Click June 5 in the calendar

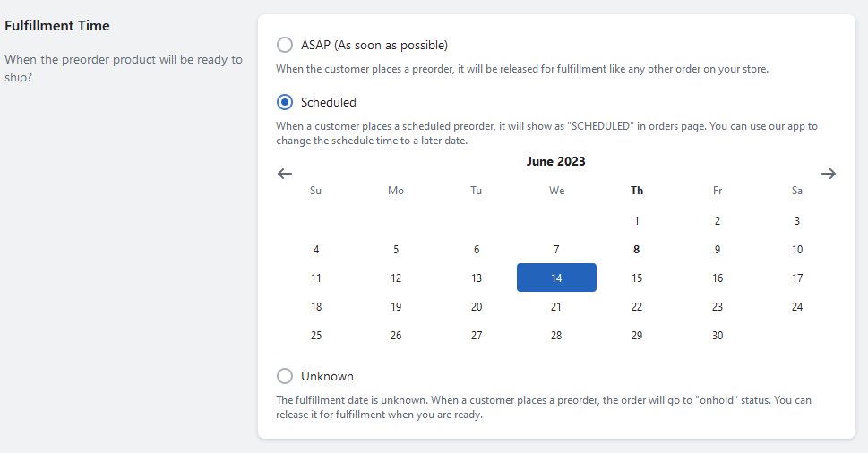[396, 250]
